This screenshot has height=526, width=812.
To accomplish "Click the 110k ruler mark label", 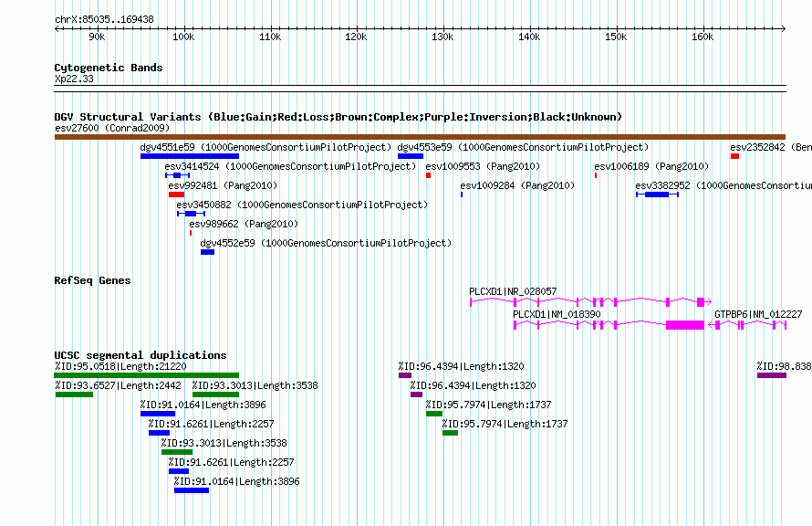I will (x=270, y=37).
